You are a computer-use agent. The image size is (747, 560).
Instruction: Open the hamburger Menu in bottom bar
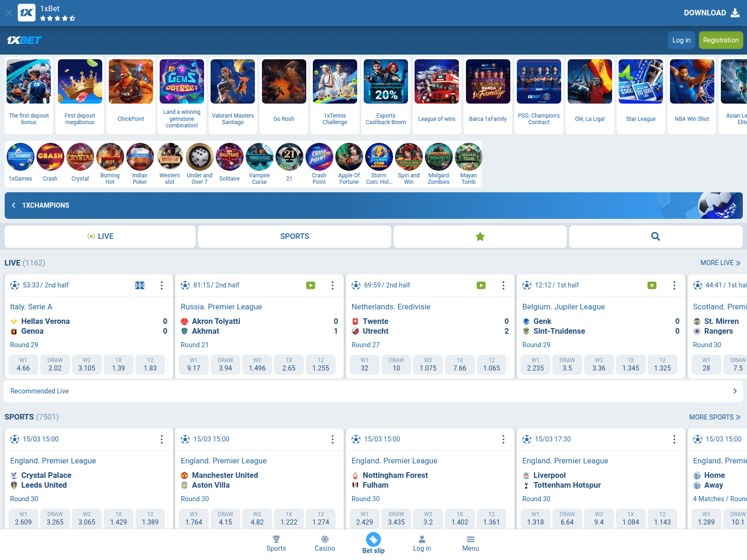click(x=470, y=544)
